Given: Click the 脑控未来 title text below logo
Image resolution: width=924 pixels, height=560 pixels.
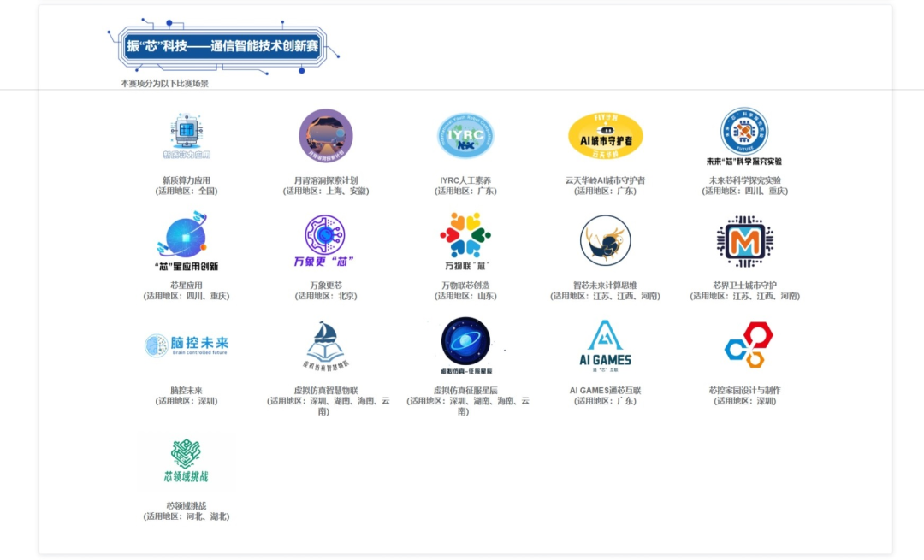Looking at the screenshot, I should pyautogui.click(x=187, y=391).
